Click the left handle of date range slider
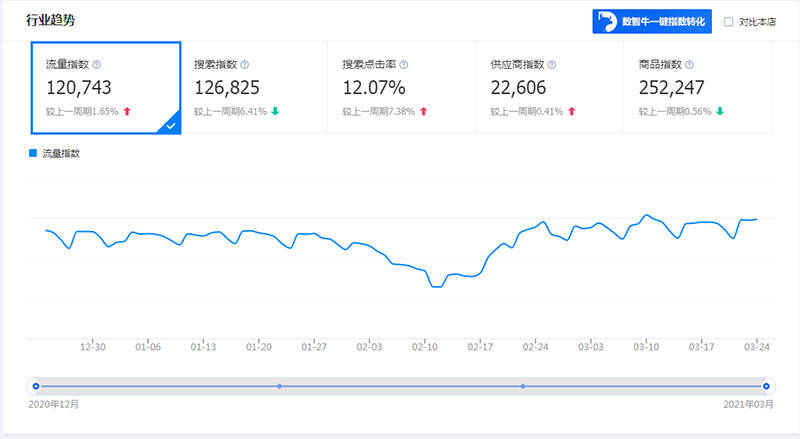This screenshot has height=439, width=800. click(36, 385)
